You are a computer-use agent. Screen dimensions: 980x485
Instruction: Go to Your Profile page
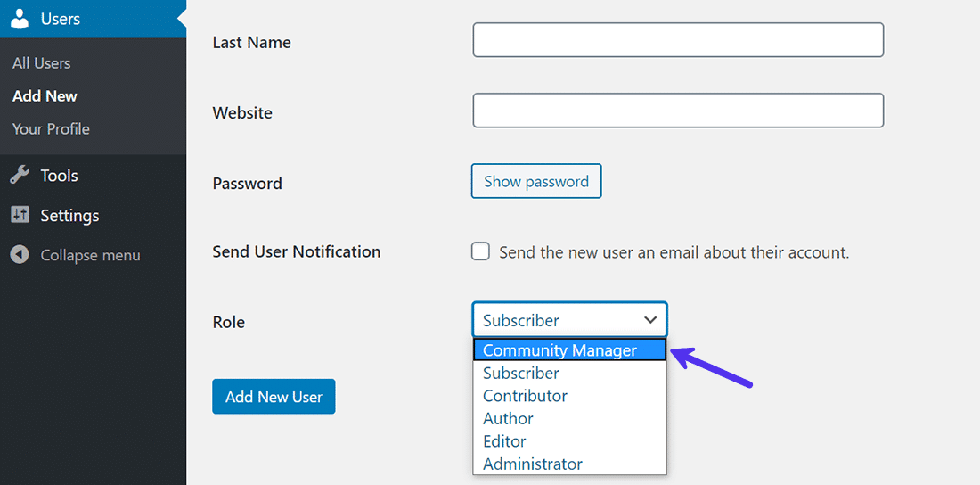(51, 129)
